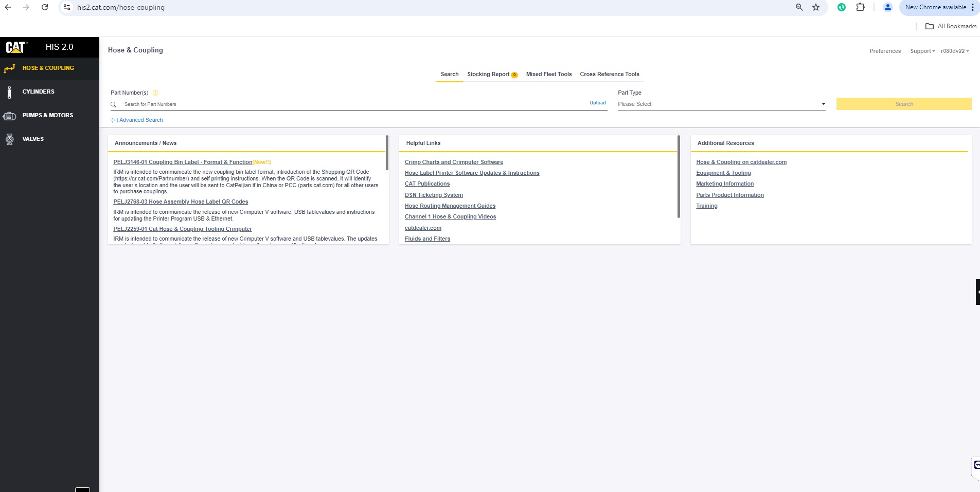
Task: Open the Cylinders section icon
Action: 9,92
